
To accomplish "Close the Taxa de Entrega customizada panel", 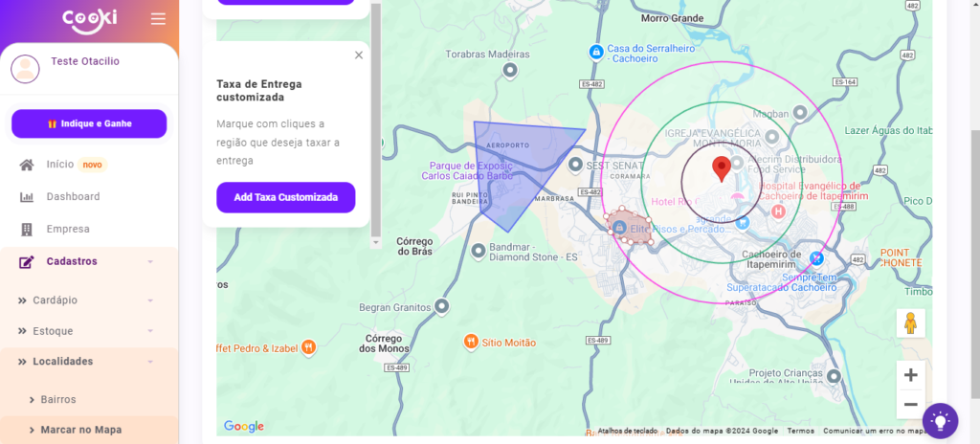I will pyautogui.click(x=359, y=55).
